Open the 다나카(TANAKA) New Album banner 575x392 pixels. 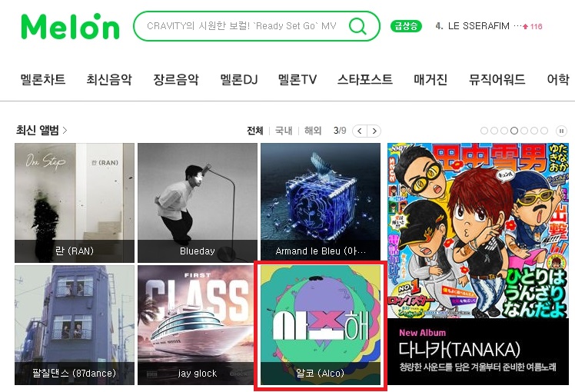point(478,264)
